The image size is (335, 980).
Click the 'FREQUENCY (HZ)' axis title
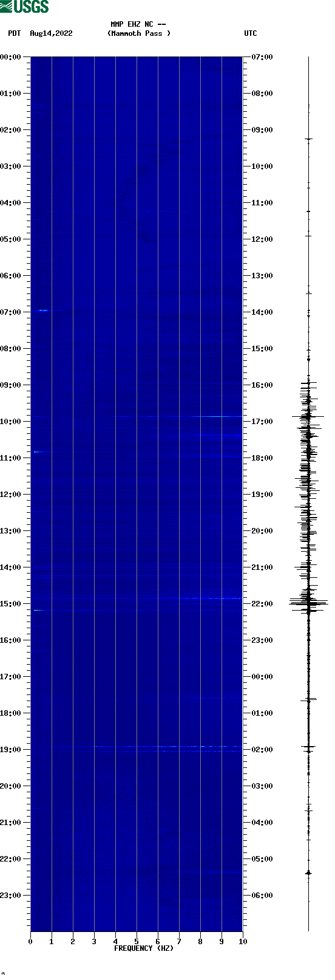point(144,948)
